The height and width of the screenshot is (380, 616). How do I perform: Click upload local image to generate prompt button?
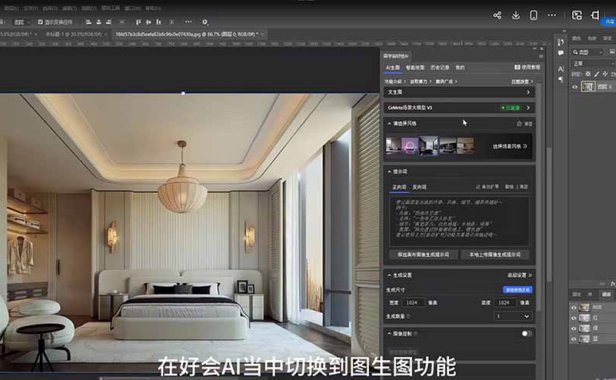495,255
